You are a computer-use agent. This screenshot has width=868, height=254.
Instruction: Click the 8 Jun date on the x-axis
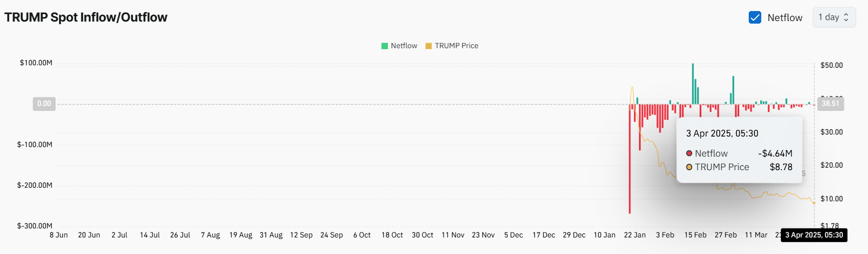pyautogui.click(x=59, y=235)
